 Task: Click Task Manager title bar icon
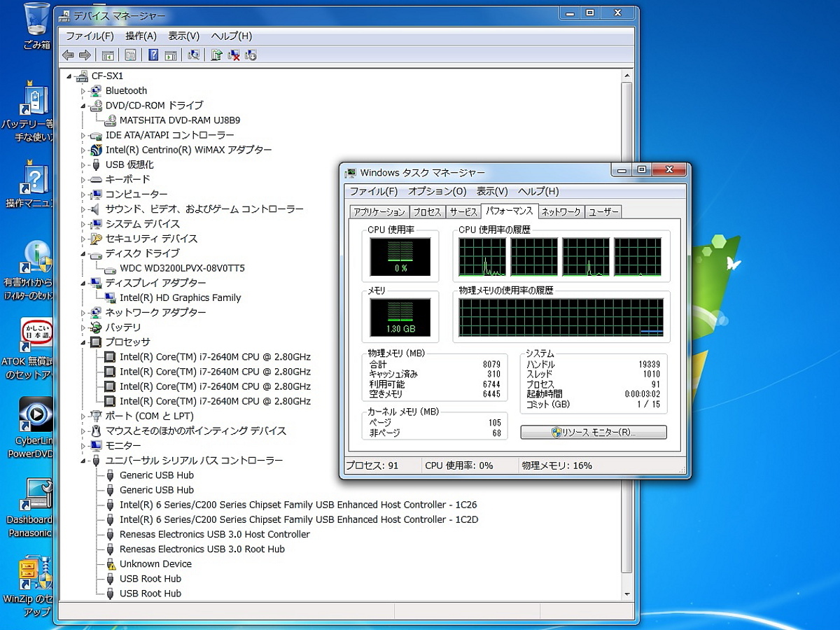[x=351, y=172]
